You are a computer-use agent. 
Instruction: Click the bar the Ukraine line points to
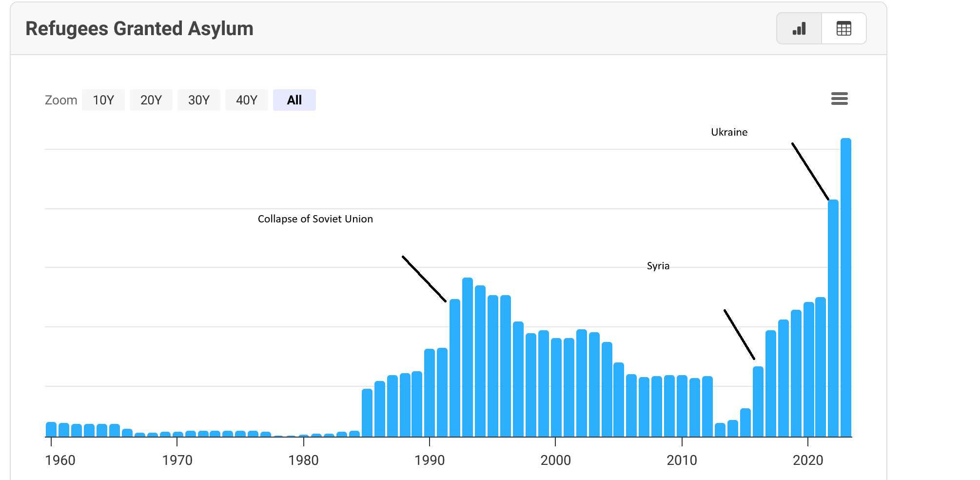coord(833,318)
